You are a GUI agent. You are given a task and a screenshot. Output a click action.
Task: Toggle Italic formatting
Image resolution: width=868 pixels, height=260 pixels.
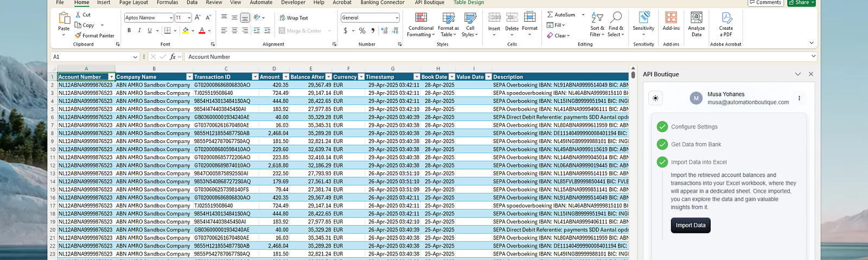tap(139, 31)
